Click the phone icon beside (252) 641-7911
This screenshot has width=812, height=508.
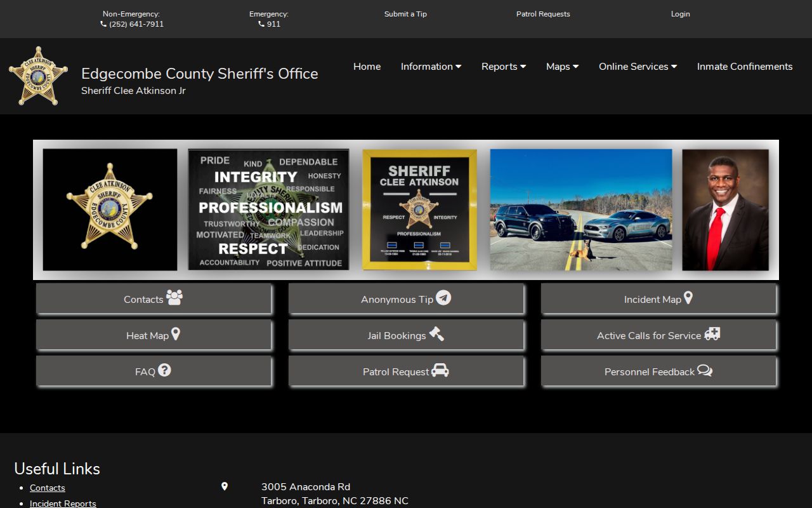(x=103, y=24)
